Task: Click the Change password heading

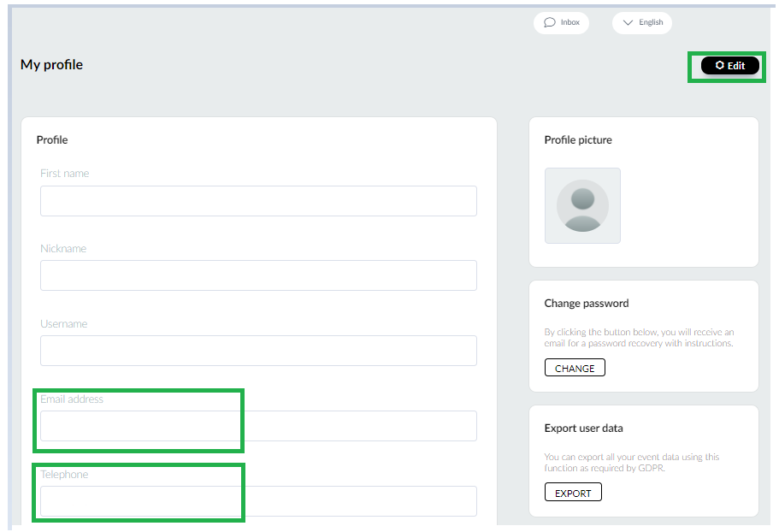Action: [587, 304]
